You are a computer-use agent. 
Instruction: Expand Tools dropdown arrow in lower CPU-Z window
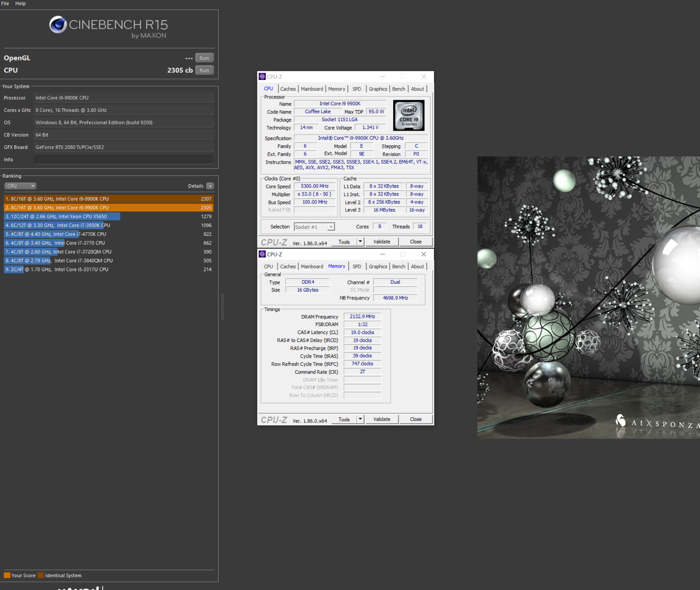(360, 419)
